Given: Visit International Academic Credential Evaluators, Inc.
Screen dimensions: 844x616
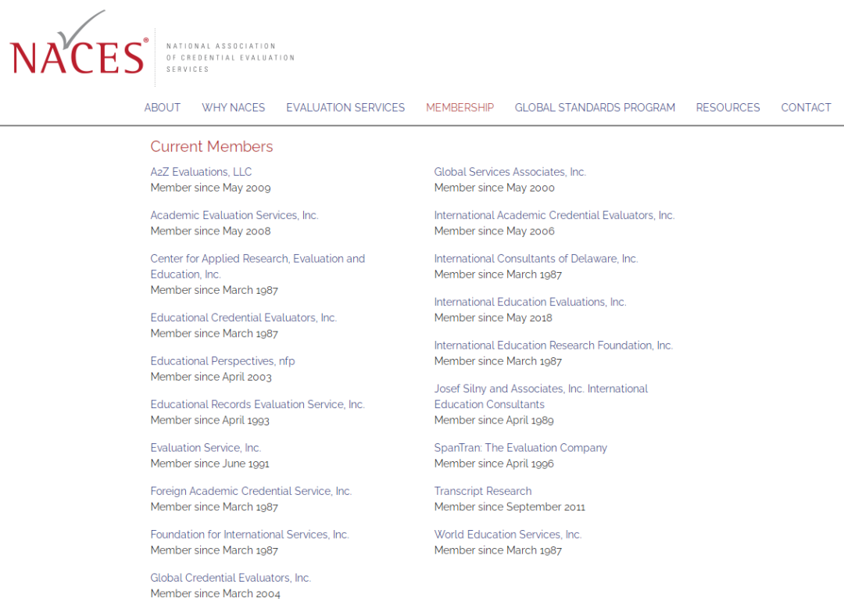Looking at the screenshot, I should click(x=554, y=216).
